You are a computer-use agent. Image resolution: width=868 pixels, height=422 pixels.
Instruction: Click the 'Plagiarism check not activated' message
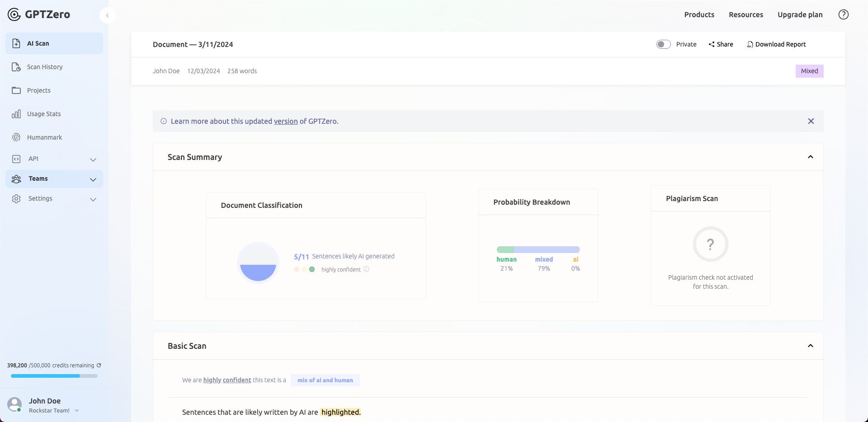point(711,282)
